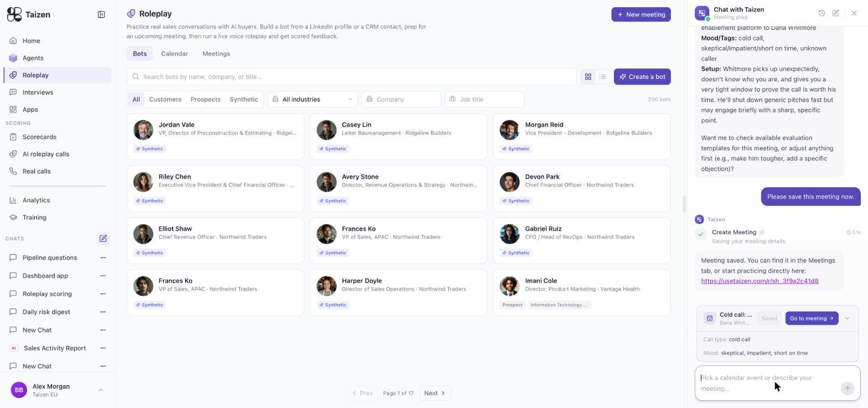This screenshot has width=868, height=408.
Task: Click the AI roleplay calls icon
Action: [x=13, y=154]
